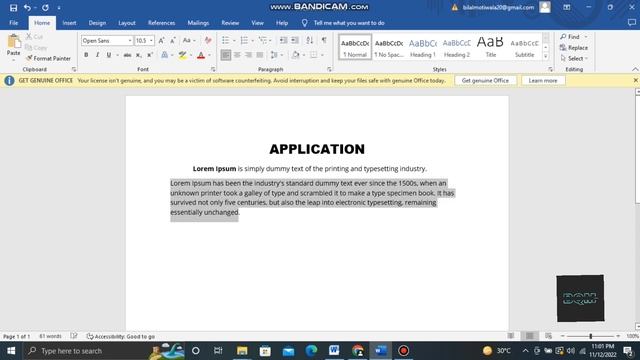Open the comments icon near ribbon
Viewport: 640px width, 360px height.
click(x=631, y=23)
